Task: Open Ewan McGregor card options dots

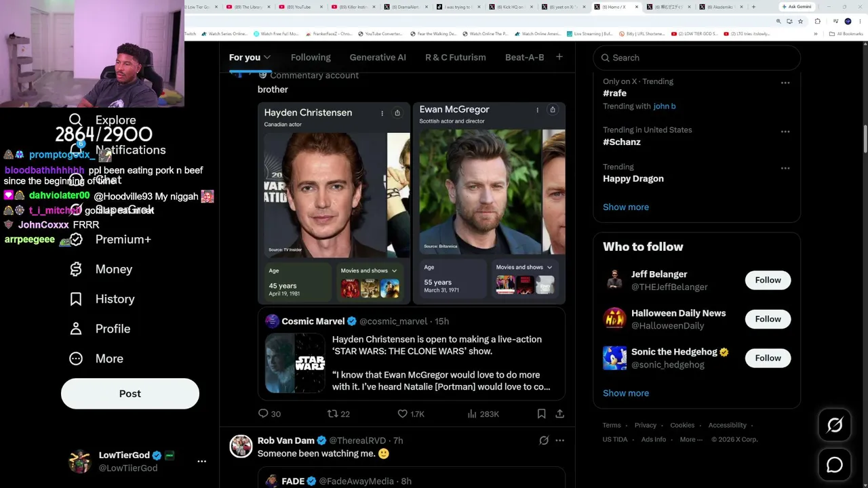Action: coord(537,110)
